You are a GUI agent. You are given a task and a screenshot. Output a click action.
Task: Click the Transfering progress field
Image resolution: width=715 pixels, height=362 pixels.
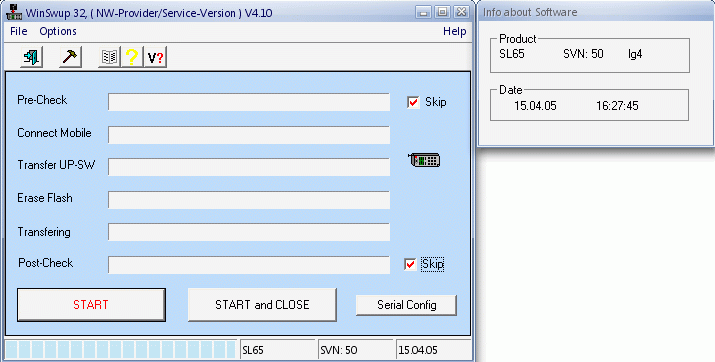pos(249,232)
